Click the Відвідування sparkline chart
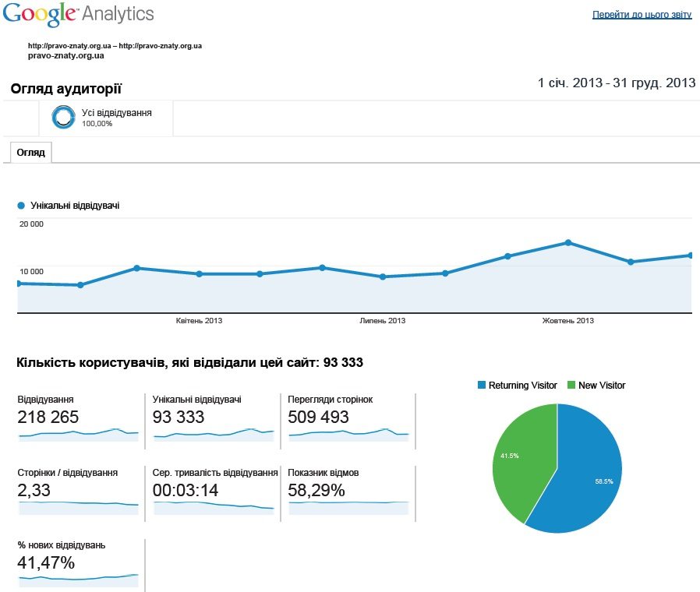This screenshot has height=592, width=700. [x=78, y=434]
